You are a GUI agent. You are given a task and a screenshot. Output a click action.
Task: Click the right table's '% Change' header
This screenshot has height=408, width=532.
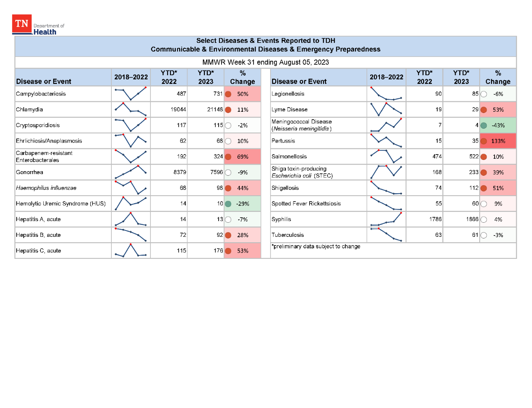(x=498, y=77)
